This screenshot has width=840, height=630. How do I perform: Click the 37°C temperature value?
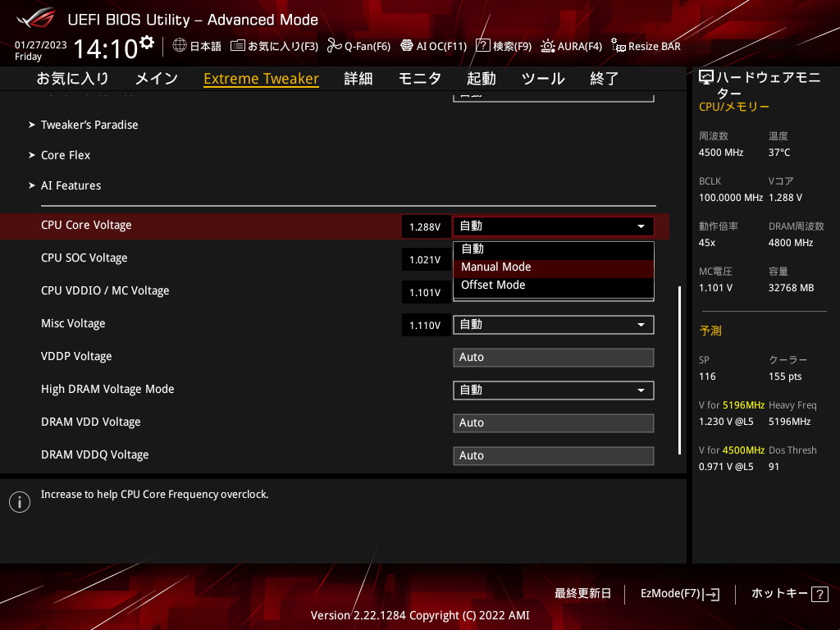click(779, 153)
